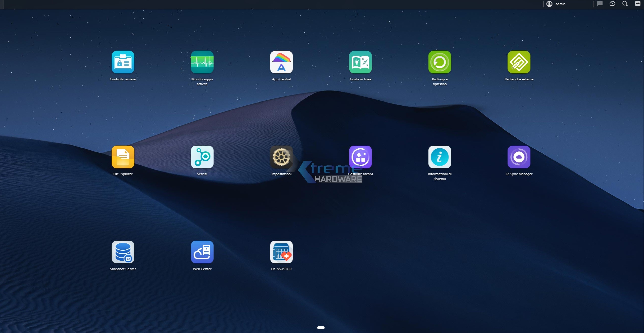The height and width of the screenshot is (333, 644).
Task: Open Guida in linea help
Action: point(360,62)
